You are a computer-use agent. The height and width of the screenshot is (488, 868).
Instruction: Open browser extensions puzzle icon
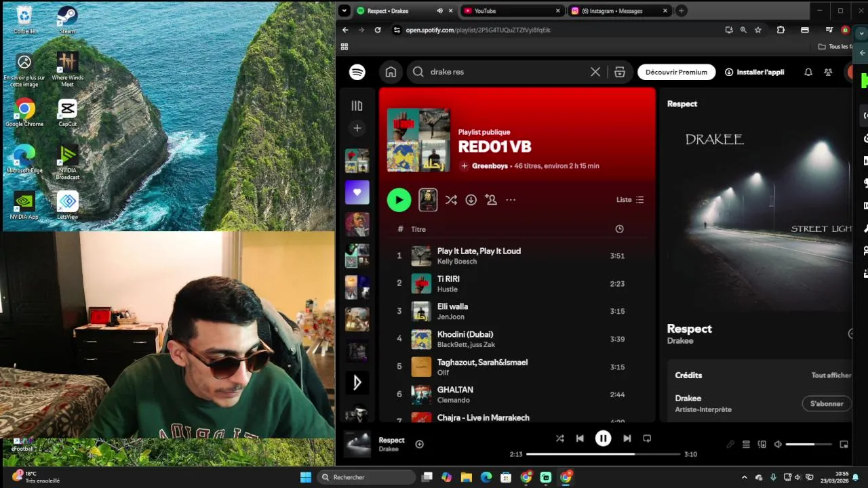pos(781,30)
